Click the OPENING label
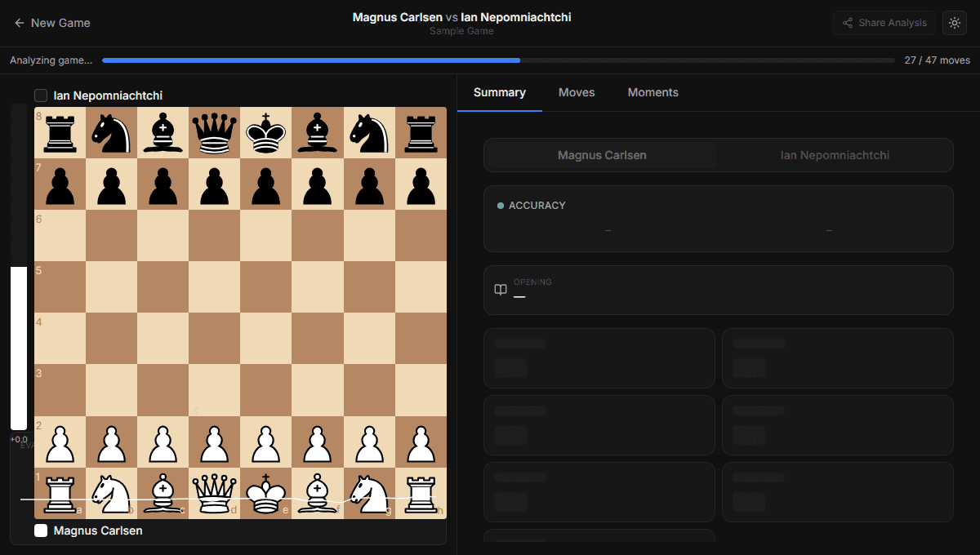The width and height of the screenshot is (980, 555). 532,282
